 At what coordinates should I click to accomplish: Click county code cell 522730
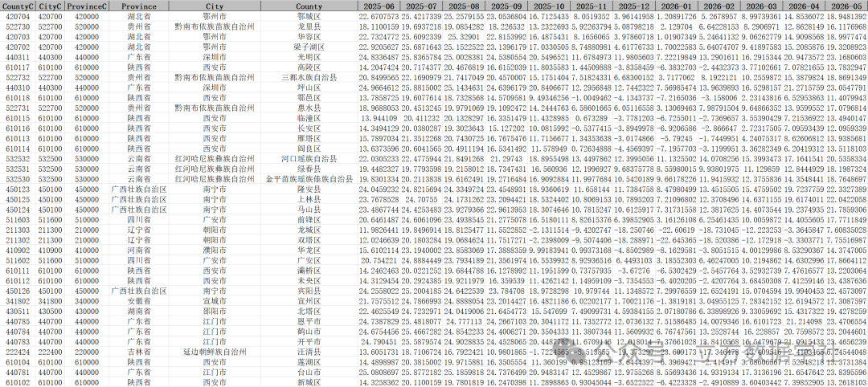pos(18,26)
